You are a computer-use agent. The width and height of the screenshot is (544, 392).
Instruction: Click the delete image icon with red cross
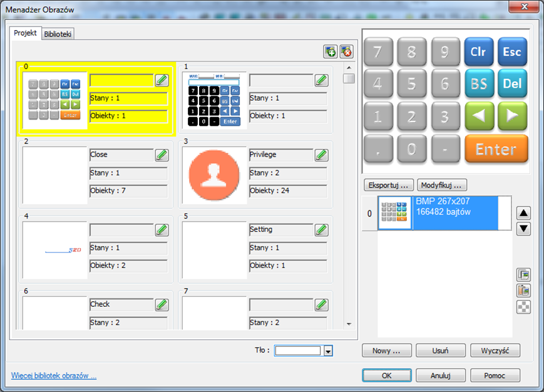[347, 52]
